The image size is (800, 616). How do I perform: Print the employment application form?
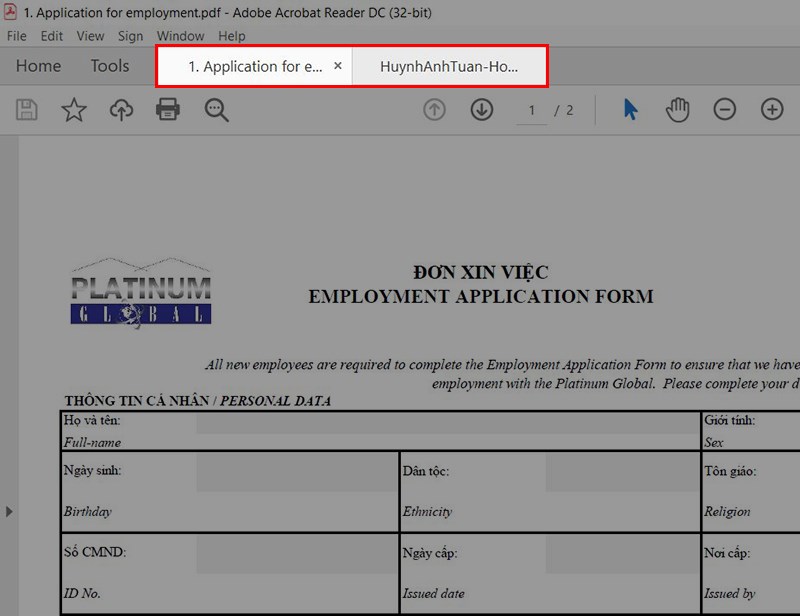169,110
